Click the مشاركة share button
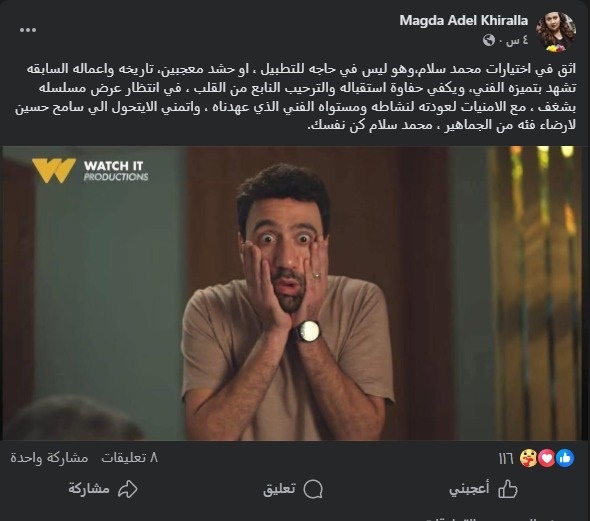The height and width of the screenshot is (521, 590). pyautogui.click(x=103, y=489)
